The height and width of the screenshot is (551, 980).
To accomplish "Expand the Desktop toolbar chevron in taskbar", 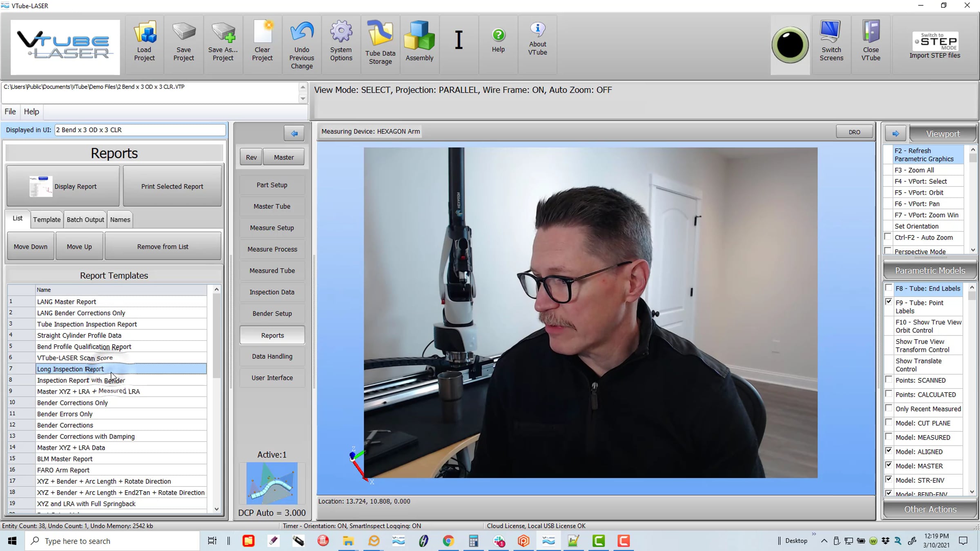I will [x=814, y=534].
